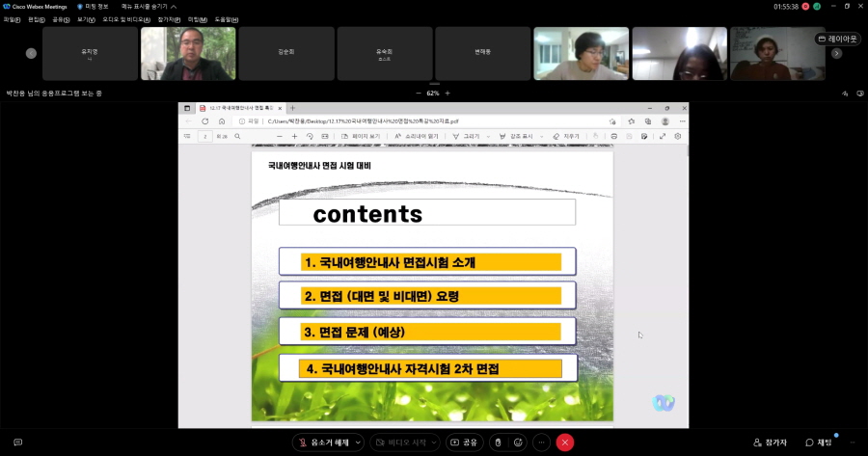The width and height of the screenshot is (868, 456).
Task: Search in PDF magnifier icon
Action: (237, 136)
